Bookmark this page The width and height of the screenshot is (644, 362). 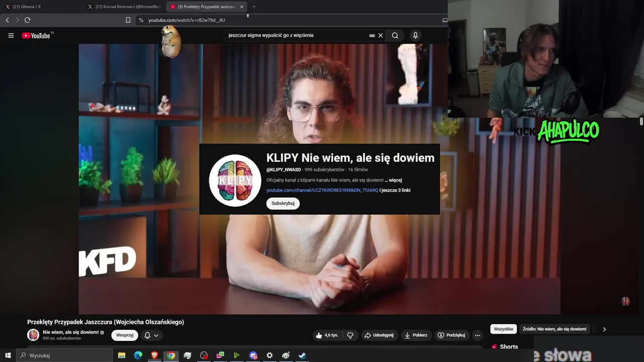tap(128, 20)
